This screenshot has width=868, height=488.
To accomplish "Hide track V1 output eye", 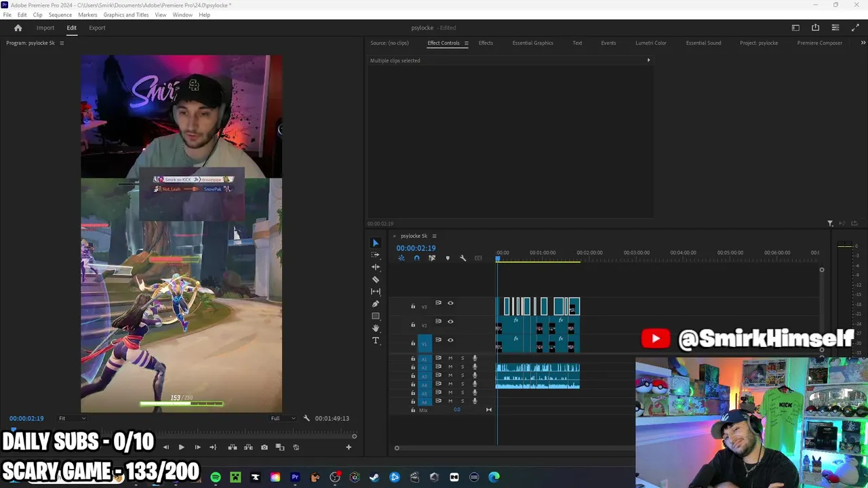I will [x=450, y=340].
